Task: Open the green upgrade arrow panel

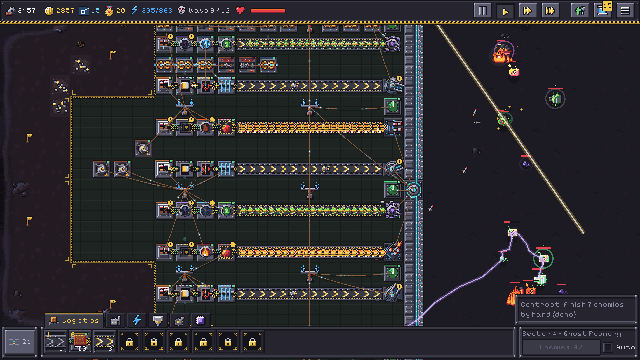Action: [580, 10]
